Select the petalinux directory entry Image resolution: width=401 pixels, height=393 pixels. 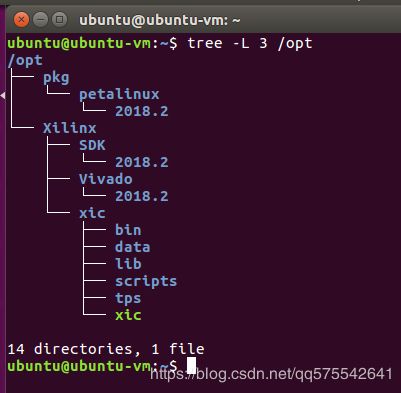click(x=119, y=94)
